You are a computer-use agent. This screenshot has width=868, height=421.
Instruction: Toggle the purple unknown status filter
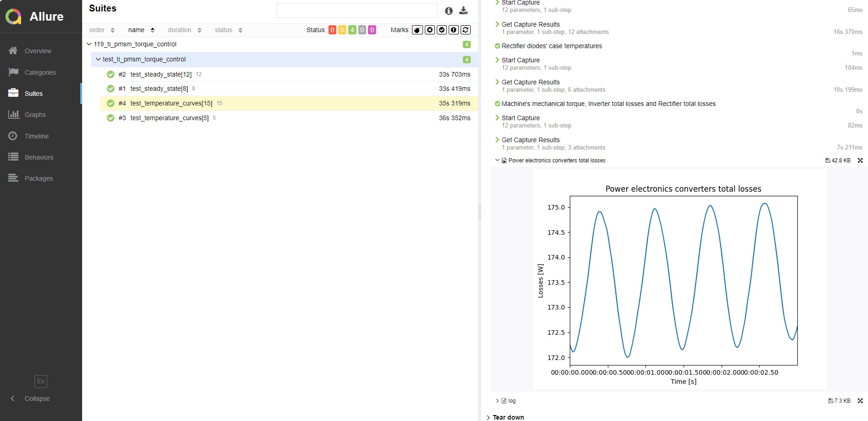372,30
